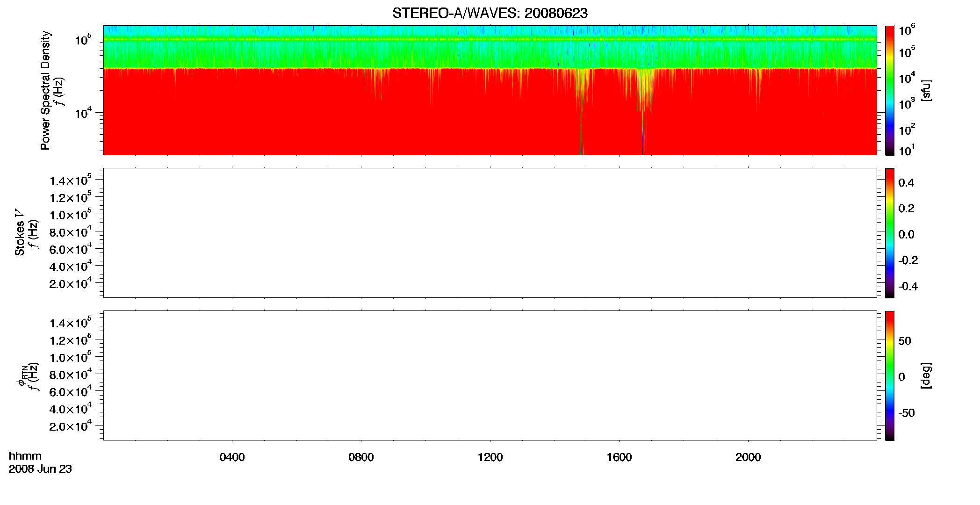Image resolution: width=980 pixels, height=505 pixels.
Task: Click the 1.0×10^5 tick on the φ RTN axis
Action: pyautogui.click(x=71, y=358)
